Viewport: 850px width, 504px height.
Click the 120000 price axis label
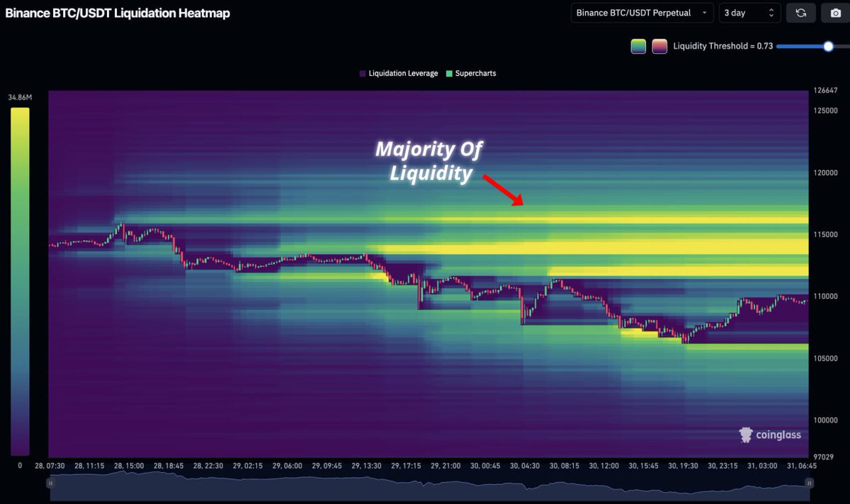click(x=825, y=173)
